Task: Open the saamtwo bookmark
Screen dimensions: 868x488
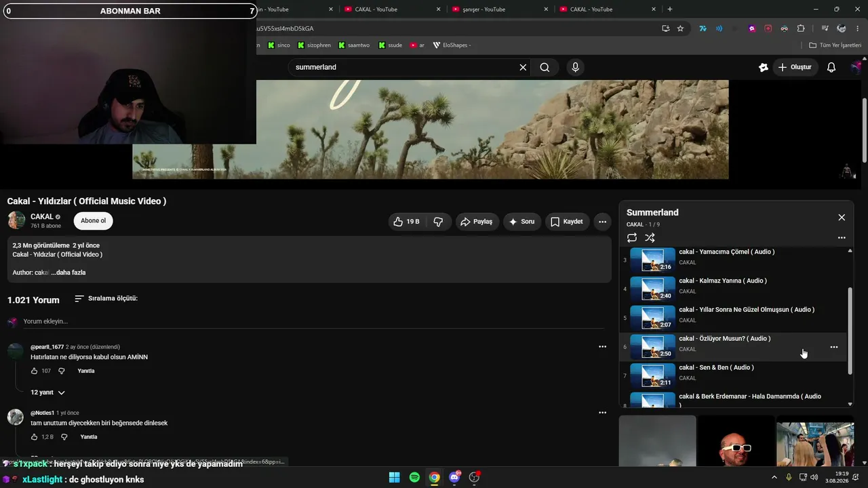Action: click(x=354, y=45)
